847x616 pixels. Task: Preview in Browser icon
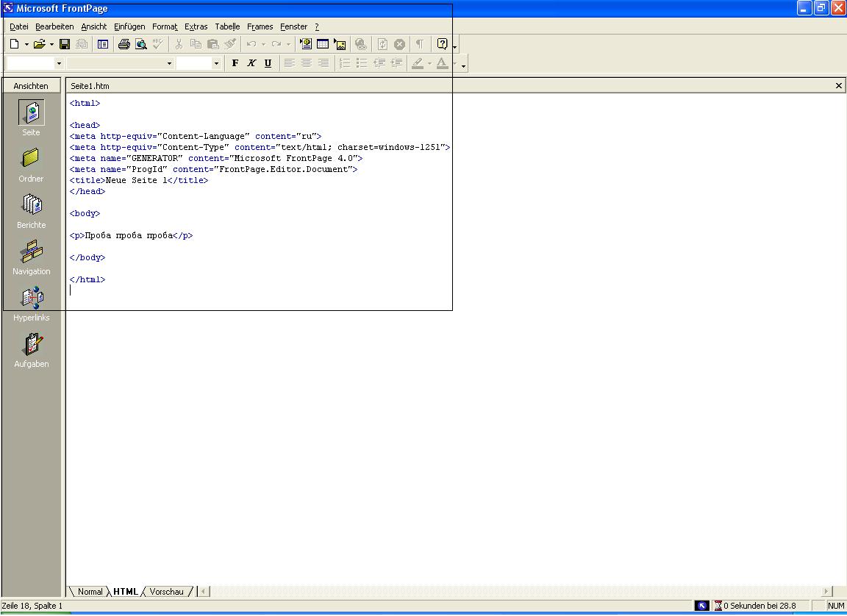point(141,44)
